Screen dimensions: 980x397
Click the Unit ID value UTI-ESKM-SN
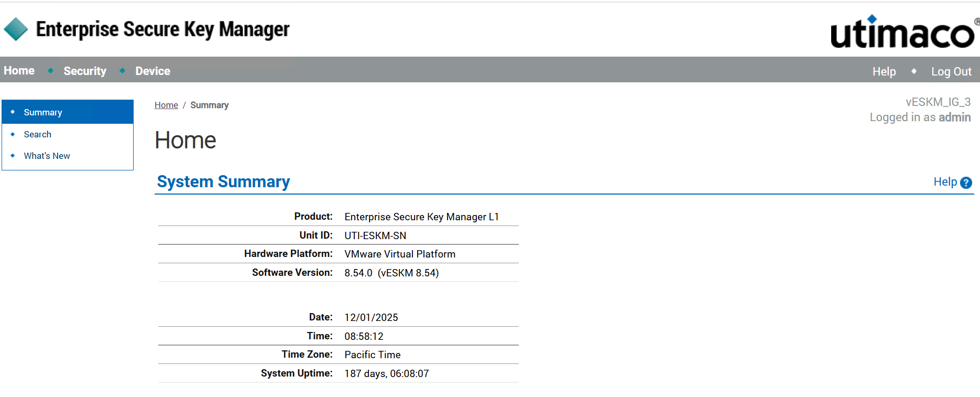click(375, 235)
